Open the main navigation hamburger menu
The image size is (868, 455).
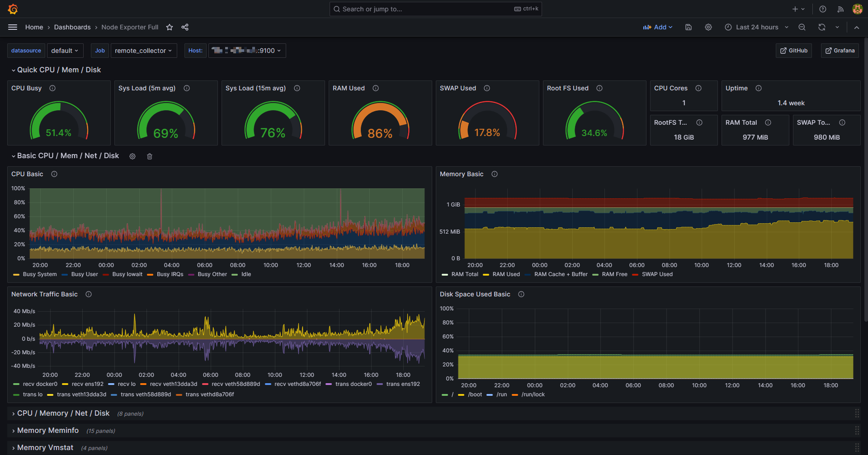pyautogui.click(x=13, y=27)
